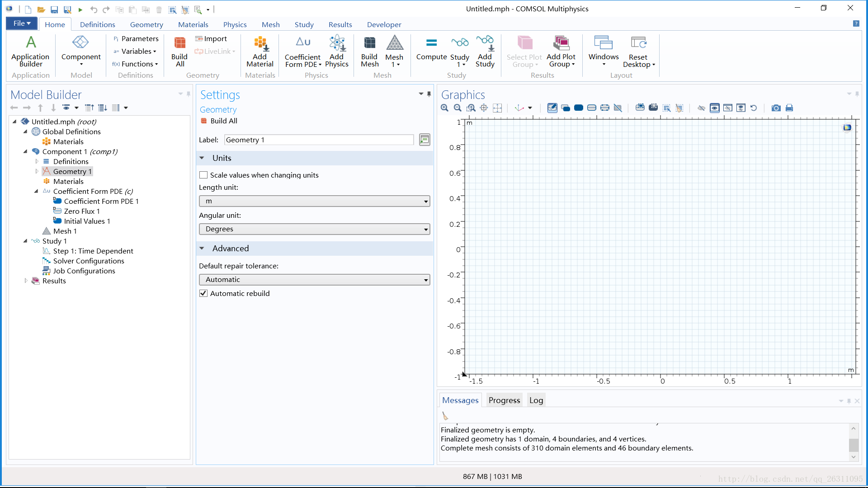Click Collapse All in Model Builder toolbar
The image size is (868, 488).
[x=90, y=108]
